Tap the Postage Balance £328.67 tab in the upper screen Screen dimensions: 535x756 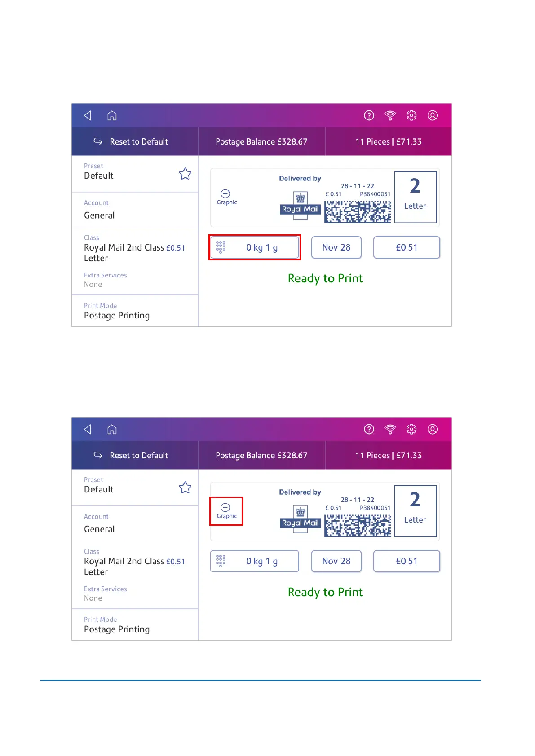tap(261, 142)
